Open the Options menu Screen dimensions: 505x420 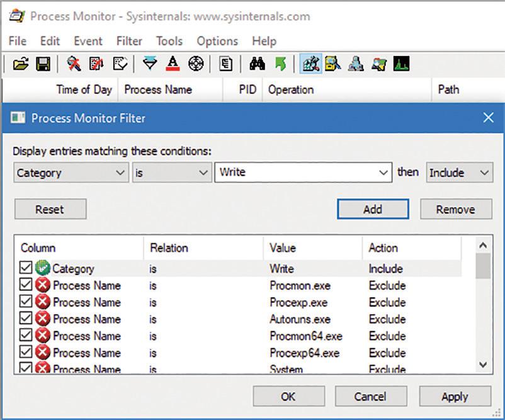click(x=217, y=41)
